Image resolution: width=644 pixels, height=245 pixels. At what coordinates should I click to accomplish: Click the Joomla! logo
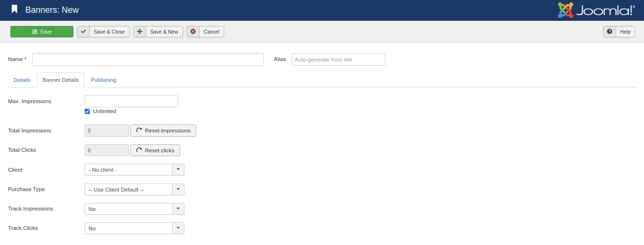[x=596, y=10]
